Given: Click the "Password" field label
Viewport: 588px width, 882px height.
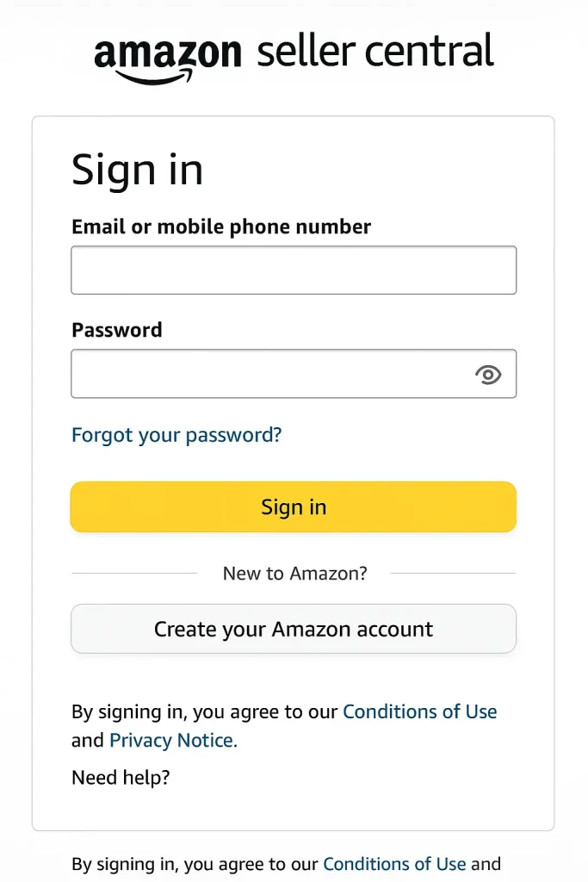Looking at the screenshot, I should [x=117, y=330].
